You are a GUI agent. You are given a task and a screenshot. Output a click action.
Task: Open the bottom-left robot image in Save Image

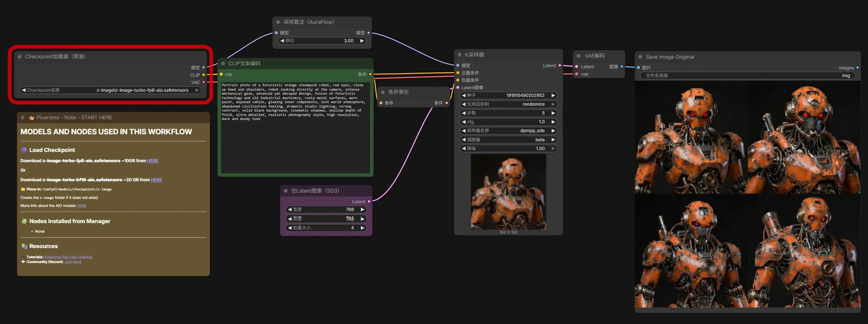coord(691,251)
